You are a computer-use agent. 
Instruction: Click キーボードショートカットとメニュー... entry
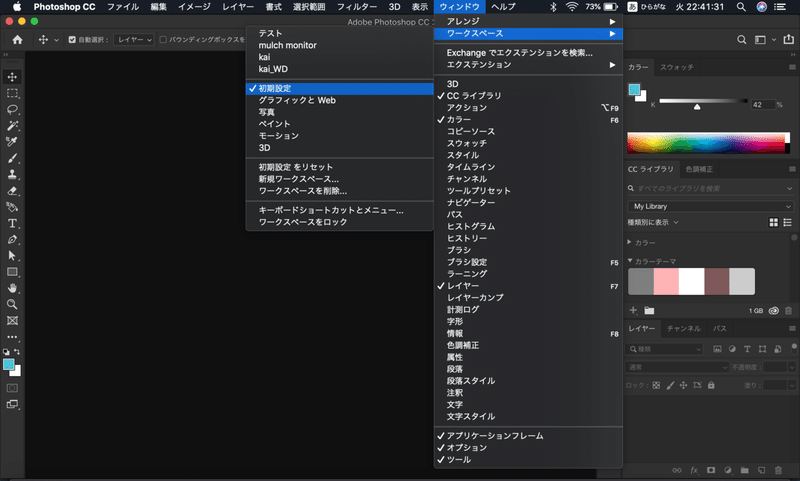pyautogui.click(x=339, y=210)
